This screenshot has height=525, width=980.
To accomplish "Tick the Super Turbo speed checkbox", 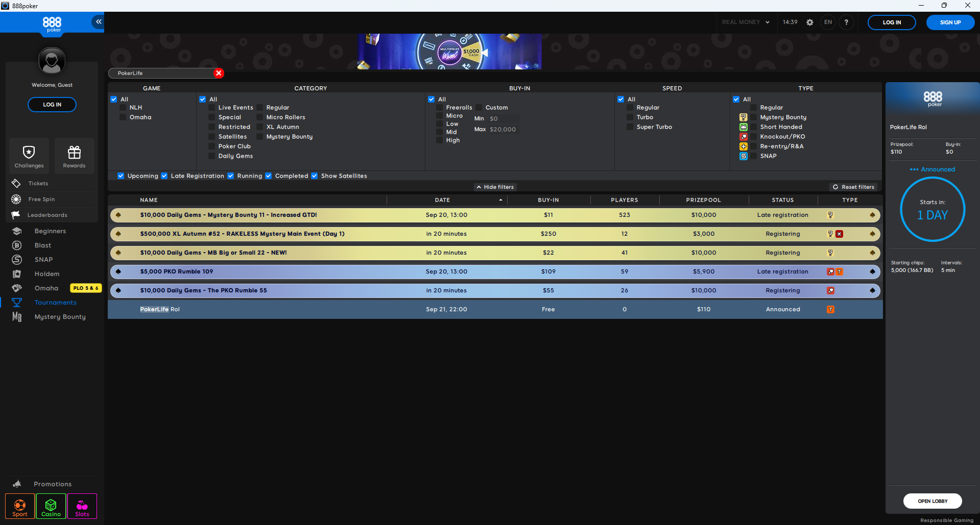I will [x=630, y=127].
